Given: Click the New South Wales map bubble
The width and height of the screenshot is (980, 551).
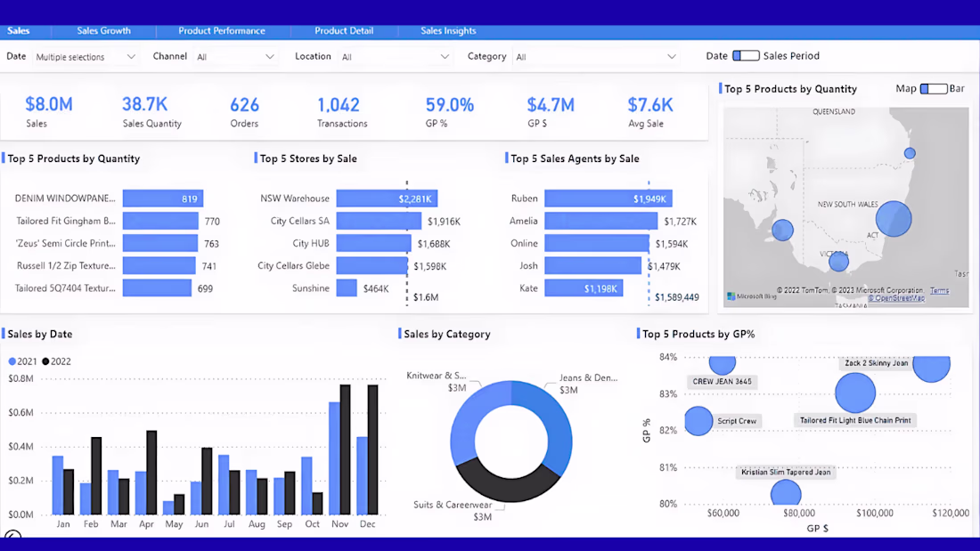Looking at the screenshot, I should point(893,219).
